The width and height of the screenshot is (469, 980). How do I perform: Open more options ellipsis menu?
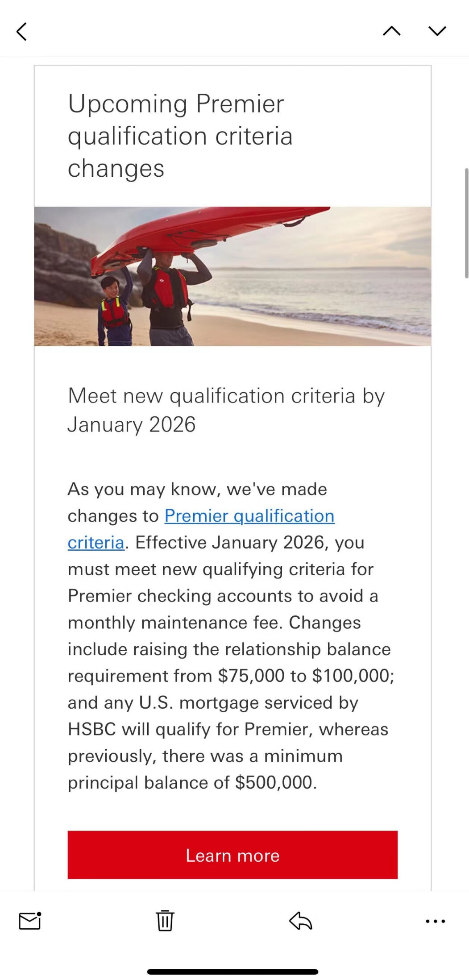[435, 921]
